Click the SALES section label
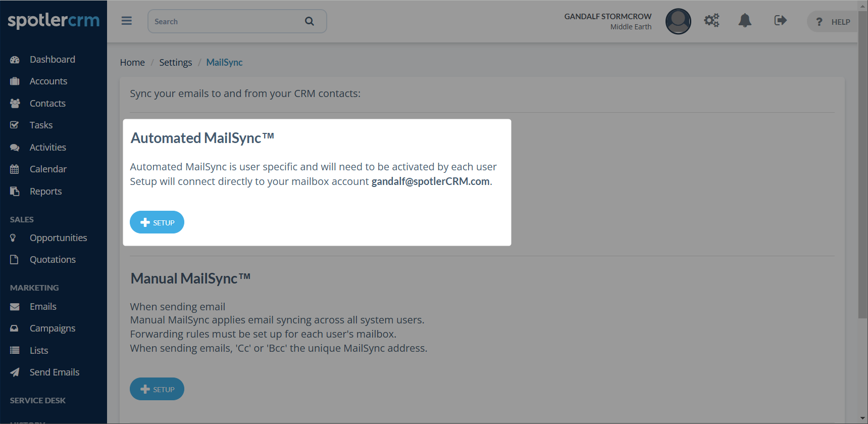 click(x=22, y=220)
